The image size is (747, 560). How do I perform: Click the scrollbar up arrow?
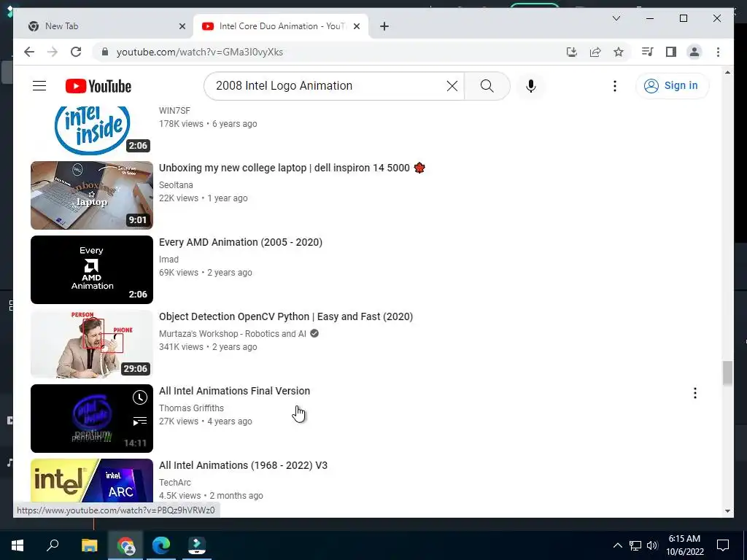[727, 72]
